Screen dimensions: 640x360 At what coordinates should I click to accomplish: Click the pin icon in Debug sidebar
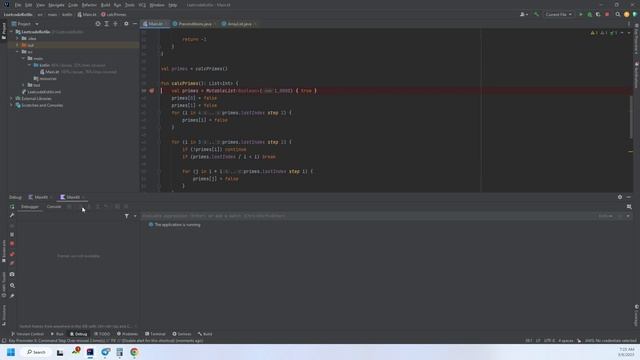(x=12, y=296)
